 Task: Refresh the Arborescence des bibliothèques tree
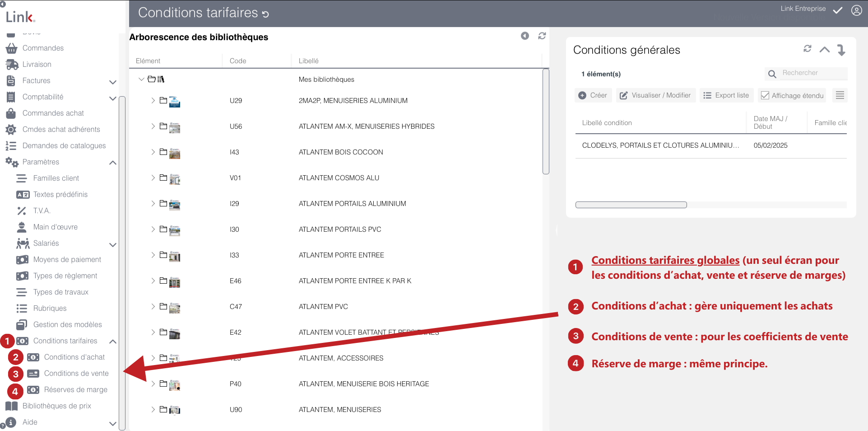542,36
